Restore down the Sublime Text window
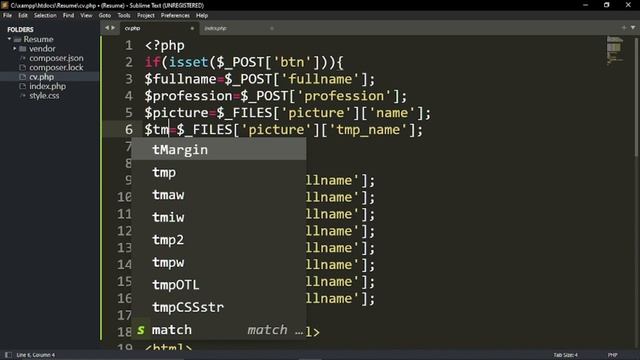The width and height of the screenshot is (640, 360). pyautogui.click(x=607, y=5)
